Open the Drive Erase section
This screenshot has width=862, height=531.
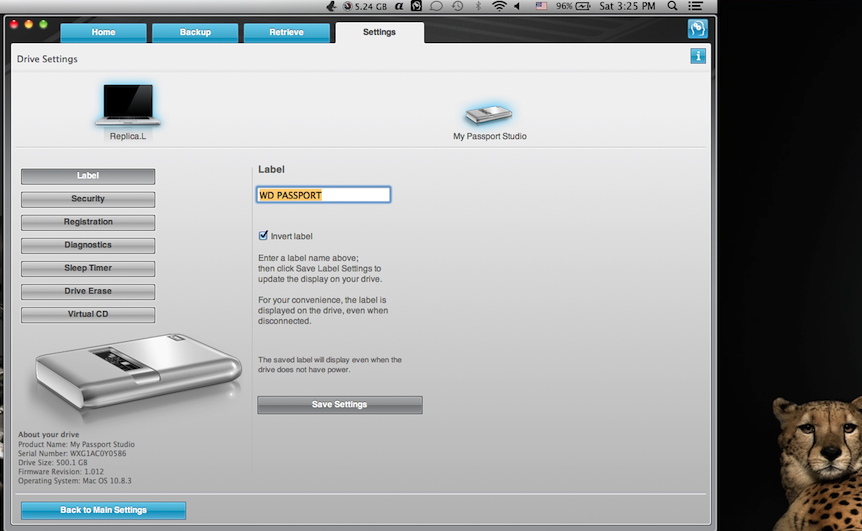click(x=88, y=291)
